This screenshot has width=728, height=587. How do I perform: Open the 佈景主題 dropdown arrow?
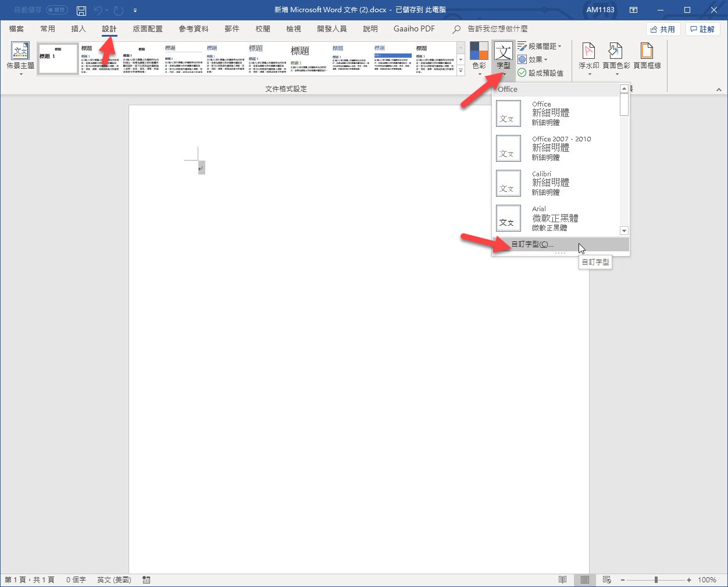(20, 74)
